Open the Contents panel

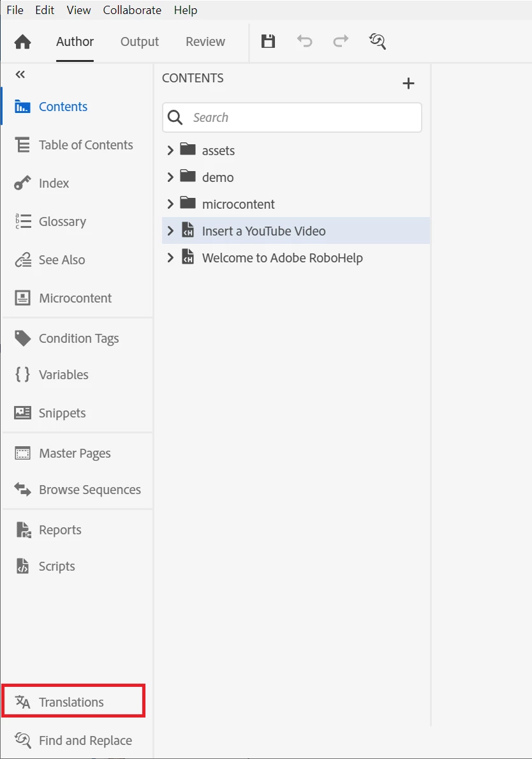pyautogui.click(x=77, y=107)
